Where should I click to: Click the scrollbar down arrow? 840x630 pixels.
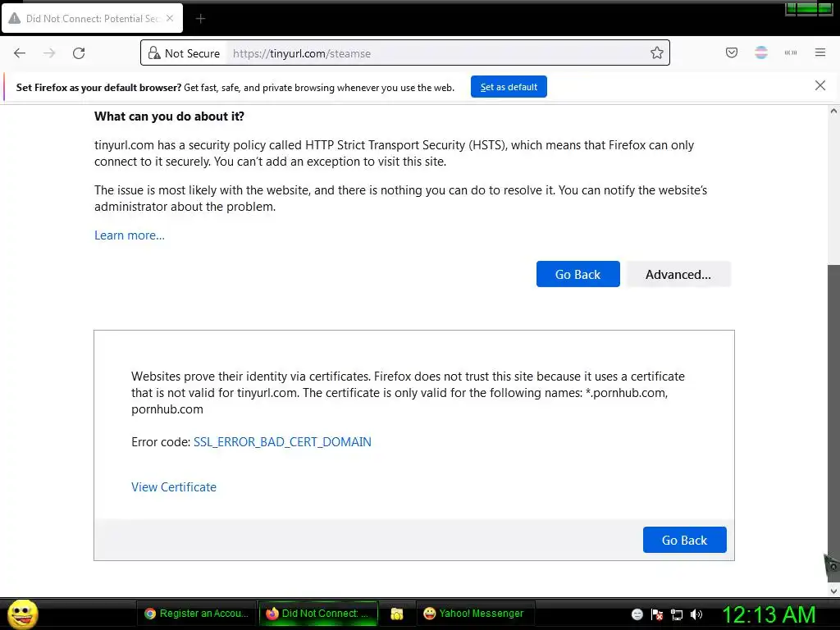[x=833, y=591]
